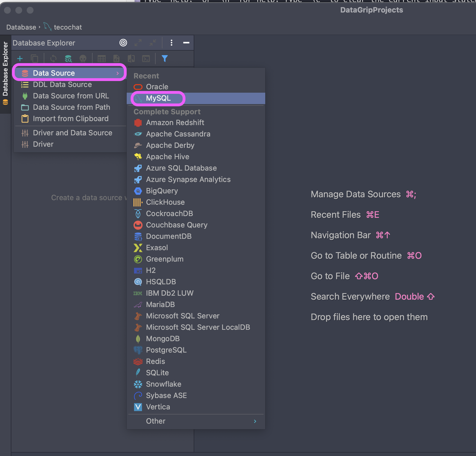Choose Azure Synapse Analytics

point(196,179)
